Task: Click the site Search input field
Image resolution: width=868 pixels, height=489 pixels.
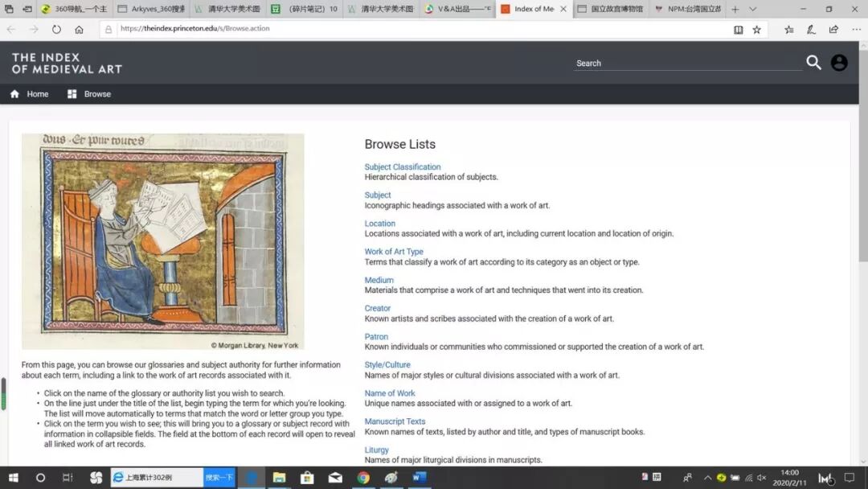Action: [687, 63]
